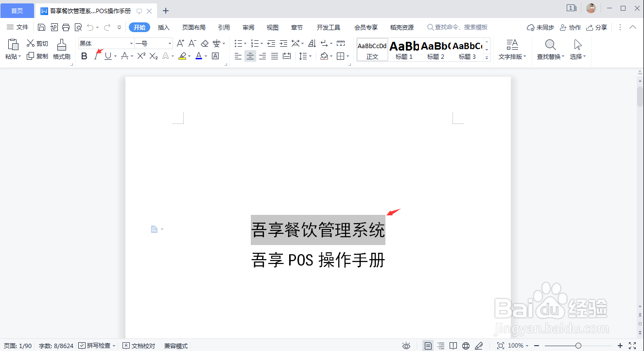Click the font color A swatch

199,56
